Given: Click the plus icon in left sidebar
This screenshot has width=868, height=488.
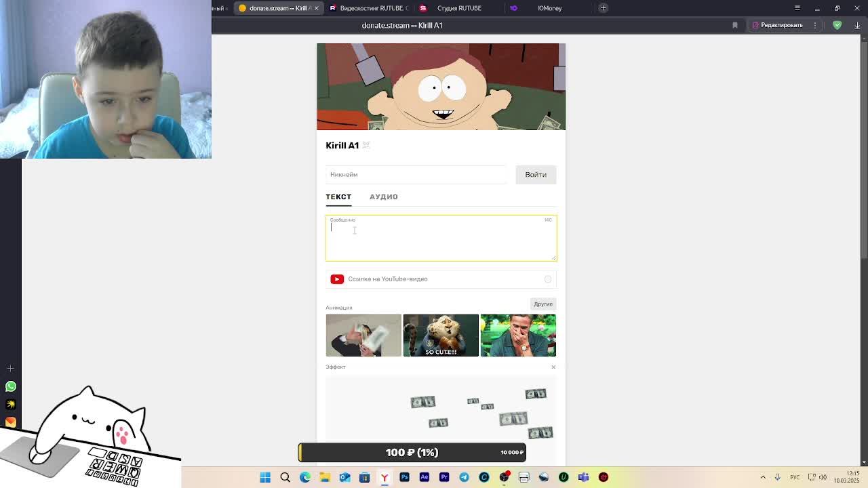Looking at the screenshot, I should point(10,369).
